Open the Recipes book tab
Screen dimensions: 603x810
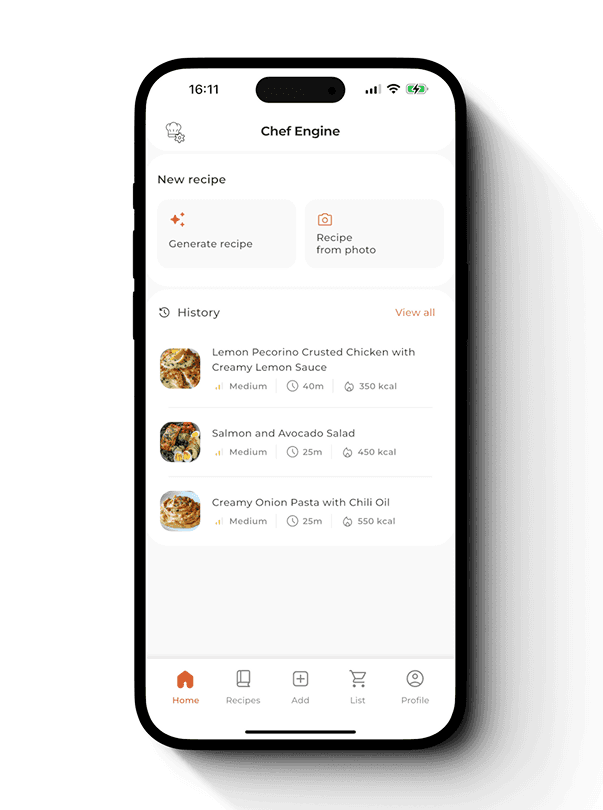(243, 687)
